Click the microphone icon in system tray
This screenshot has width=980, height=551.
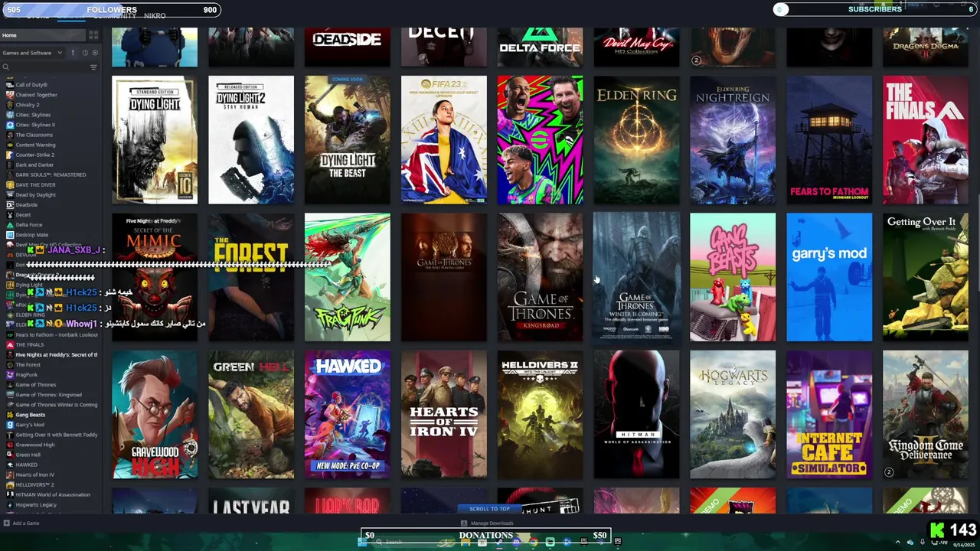click(922, 542)
